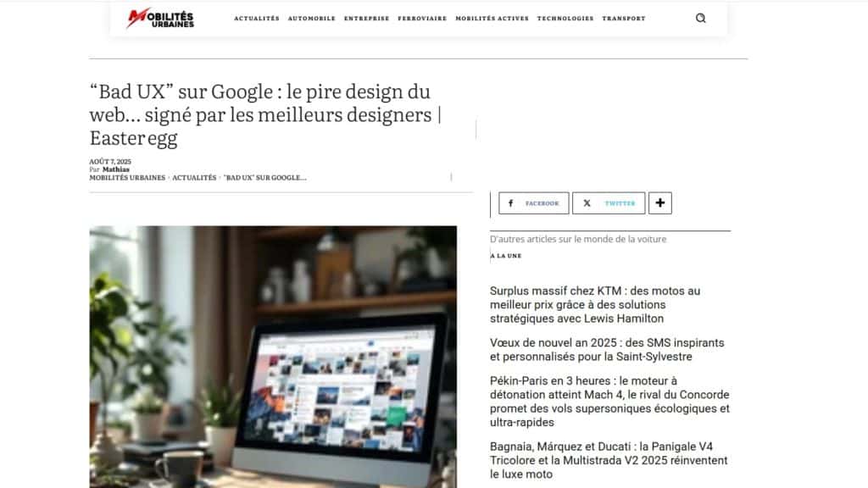The width and height of the screenshot is (868, 488).
Task: Share article via Twitter X button
Action: pos(609,203)
